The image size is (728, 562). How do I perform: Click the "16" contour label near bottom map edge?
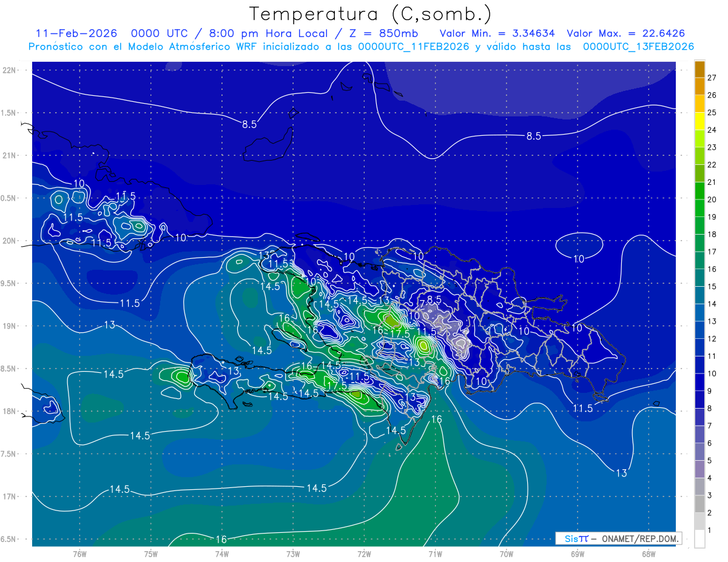click(221, 540)
